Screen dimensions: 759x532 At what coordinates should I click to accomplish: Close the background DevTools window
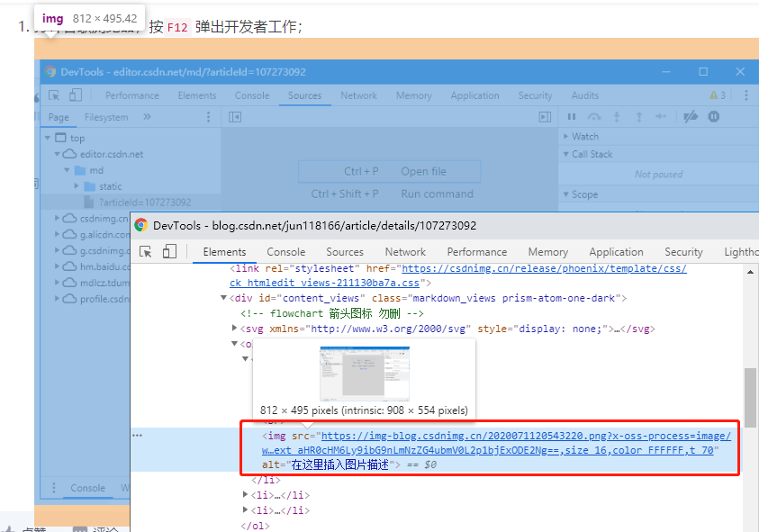[740, 72]
